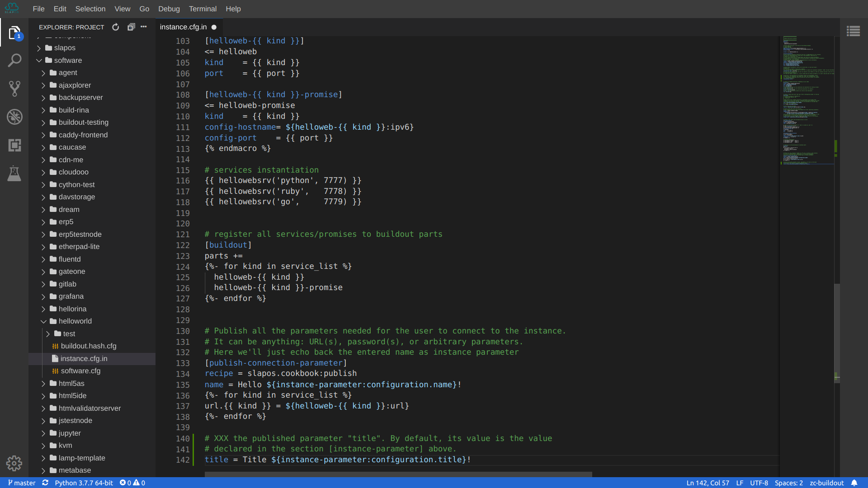Select Python 3.7.7 64-bit interpreter
868x488 pixels.
(x=84, y=483)
